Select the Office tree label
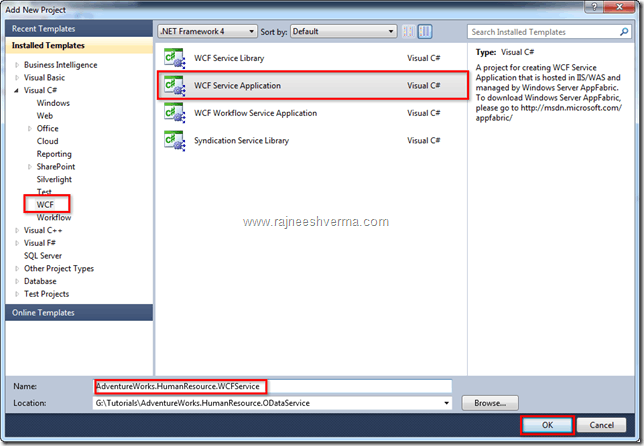644x446 pixels. point(47,129)
